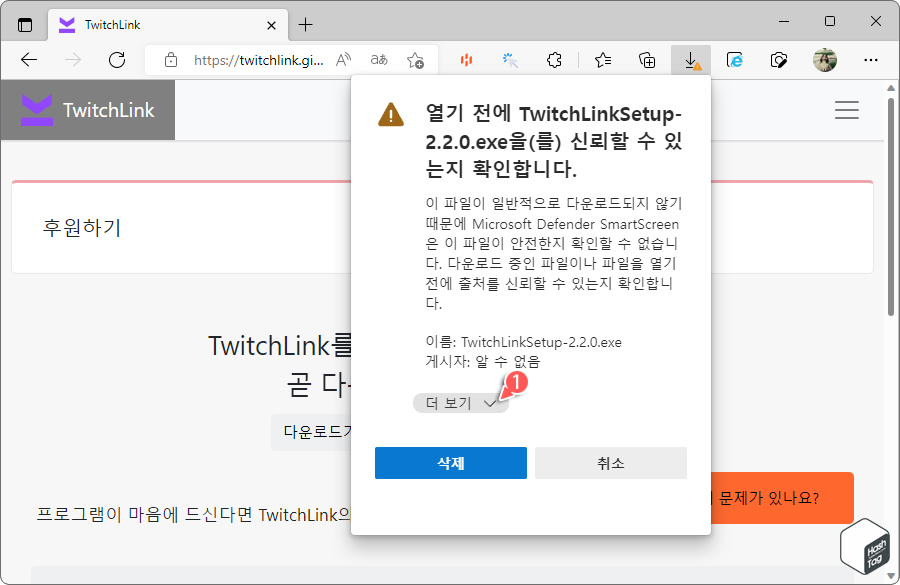Click the refresh page icon
Screen dimensions: 900x585
coord(116,59)
